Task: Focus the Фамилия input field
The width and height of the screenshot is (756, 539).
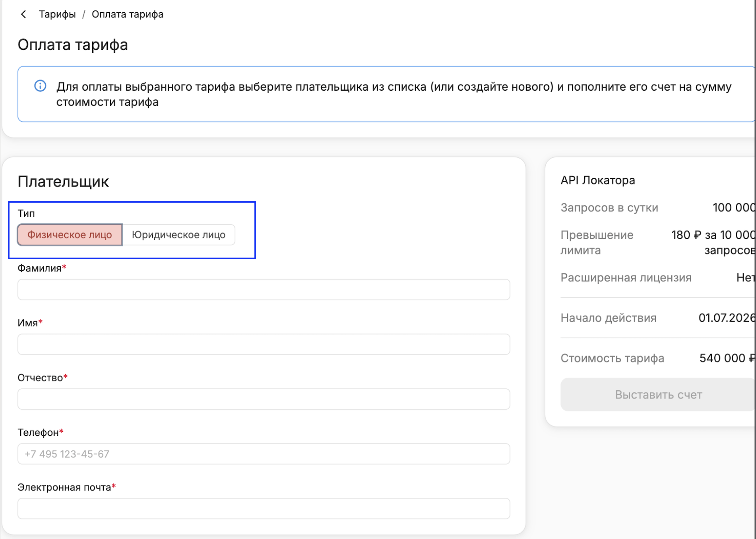Action: 264,289
